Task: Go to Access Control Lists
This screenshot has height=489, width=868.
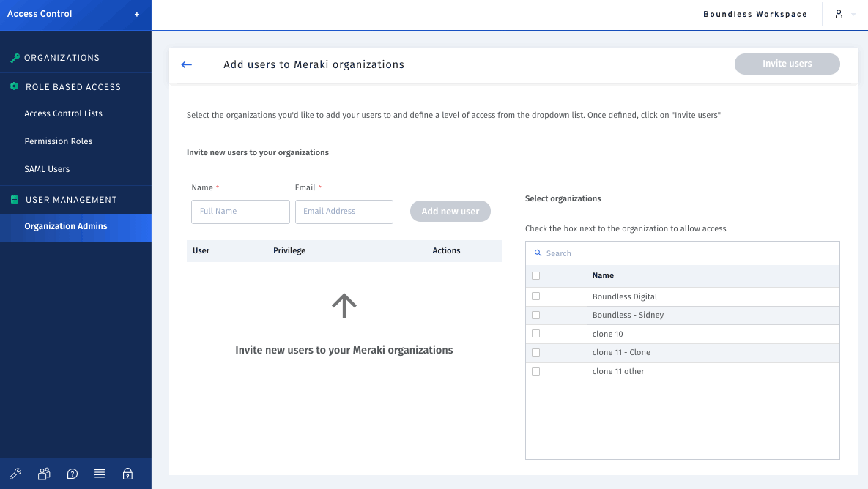Action: click(x=63, y=113)
